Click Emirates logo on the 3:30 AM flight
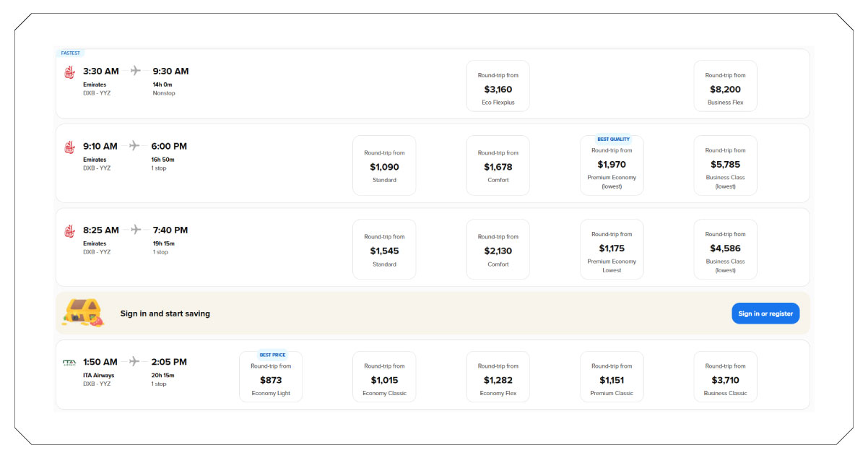The width and height of the screenshot is (868, 458). click(x=69, y=72)
